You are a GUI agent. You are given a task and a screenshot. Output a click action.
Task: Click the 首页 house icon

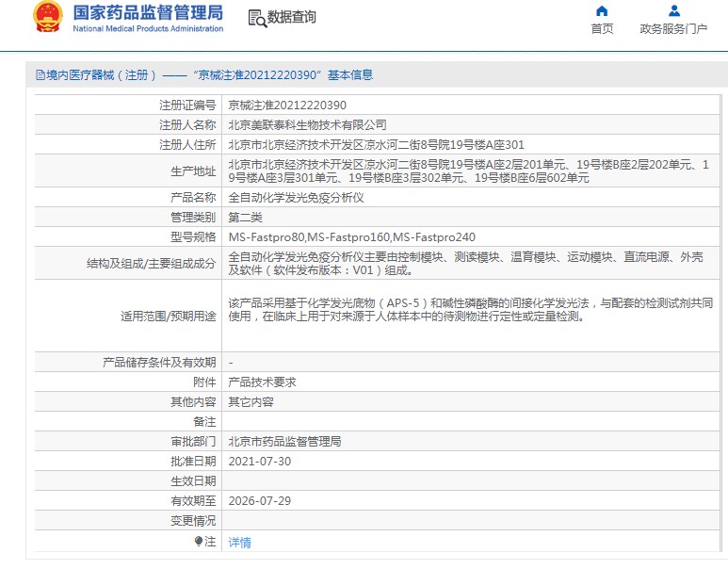pos(602,11)
